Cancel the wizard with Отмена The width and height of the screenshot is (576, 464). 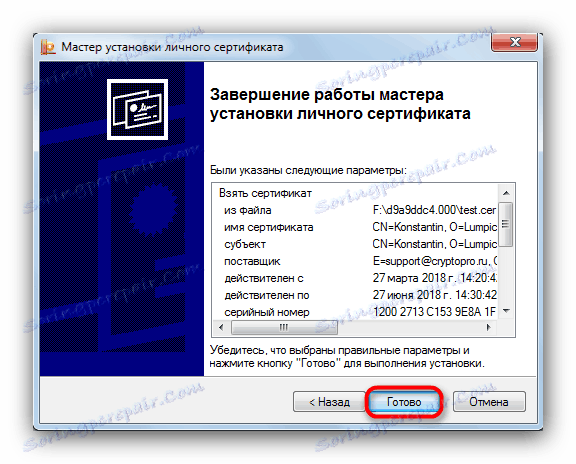tap(489, 402)
